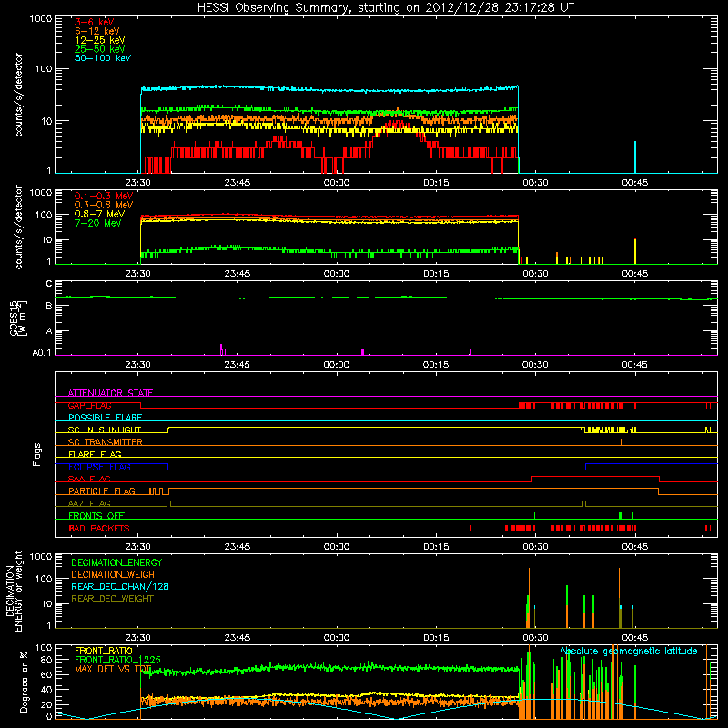
Task: Click the 0.3-0.8 MeV legend label
Action: 104,205
